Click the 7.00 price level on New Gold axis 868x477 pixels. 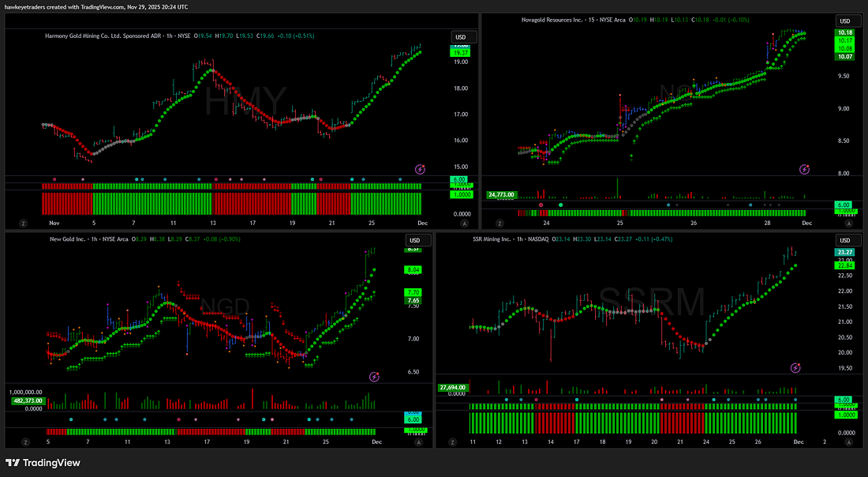click(413, 339)
